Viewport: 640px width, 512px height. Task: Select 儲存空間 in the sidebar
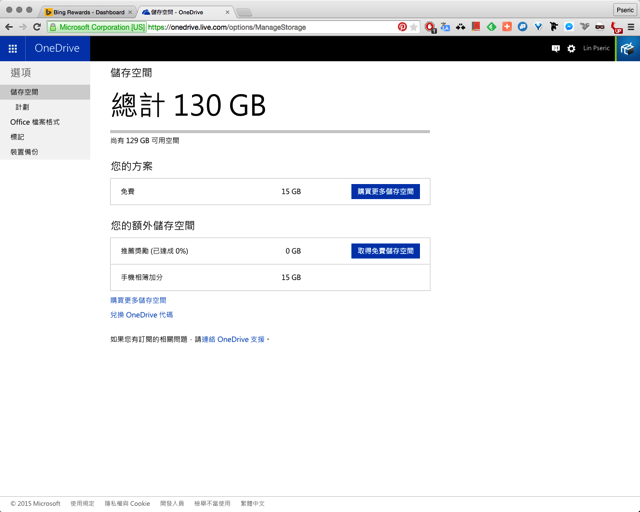tap(45, 92)
